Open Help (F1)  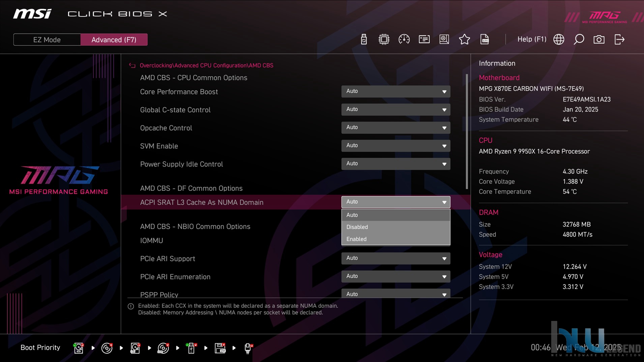pos(532,39)
